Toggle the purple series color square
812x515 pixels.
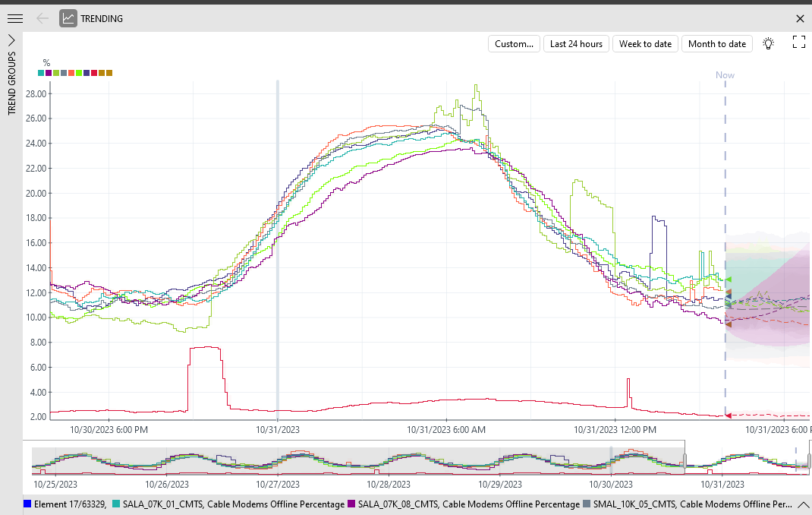[49, 73]
